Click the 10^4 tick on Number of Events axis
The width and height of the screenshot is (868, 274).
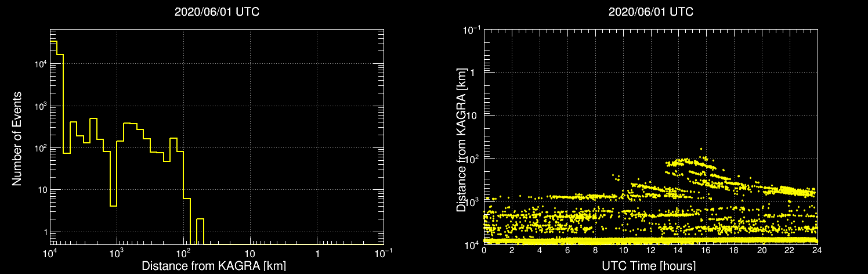(x=39, y=63)
